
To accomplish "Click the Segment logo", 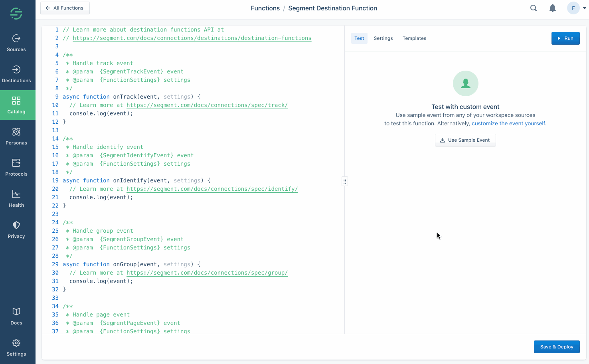I will [x=16, y=13].
